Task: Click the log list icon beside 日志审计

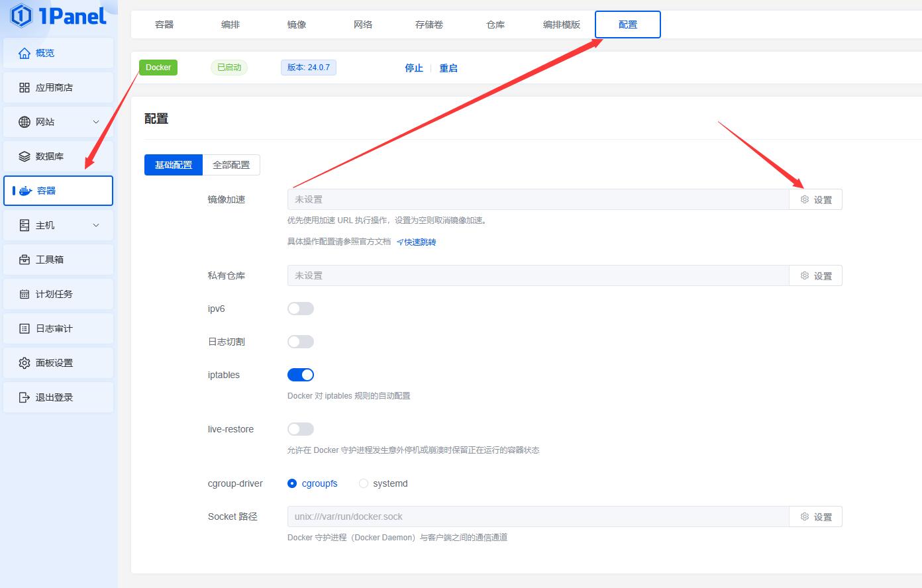Action: point(25,328)
